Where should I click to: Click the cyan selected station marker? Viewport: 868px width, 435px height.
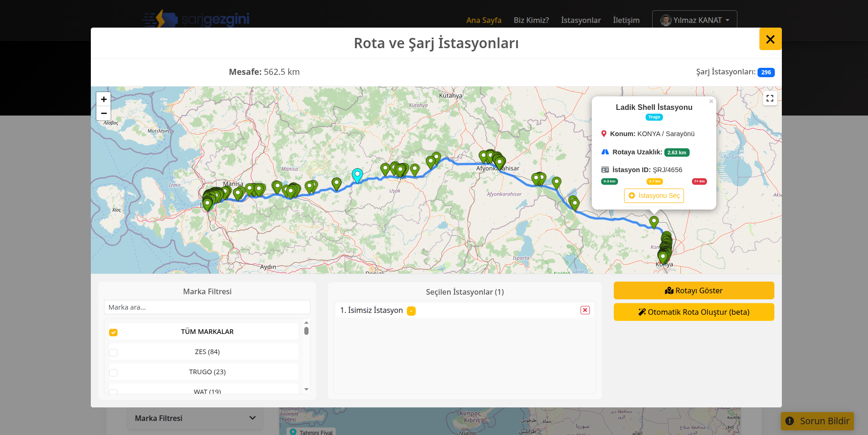click(357, 175)
